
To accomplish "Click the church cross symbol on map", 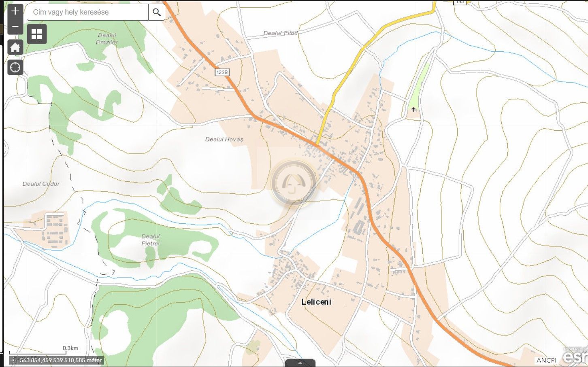I will click(x=413, y=109).
